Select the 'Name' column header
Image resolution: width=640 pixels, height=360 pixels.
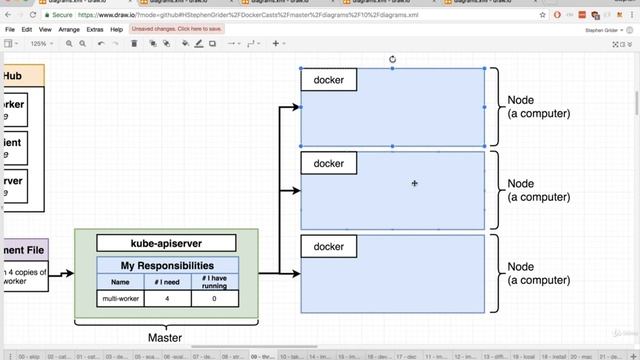(120, 282)
